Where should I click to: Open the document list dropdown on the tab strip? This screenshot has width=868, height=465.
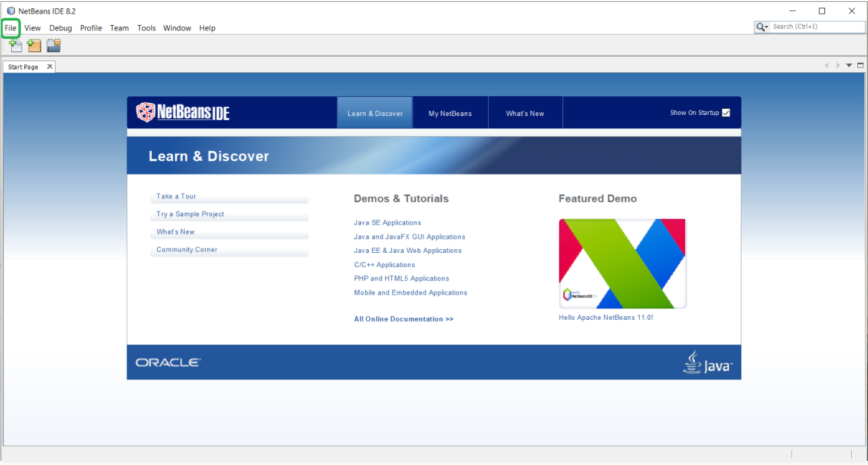849,65
